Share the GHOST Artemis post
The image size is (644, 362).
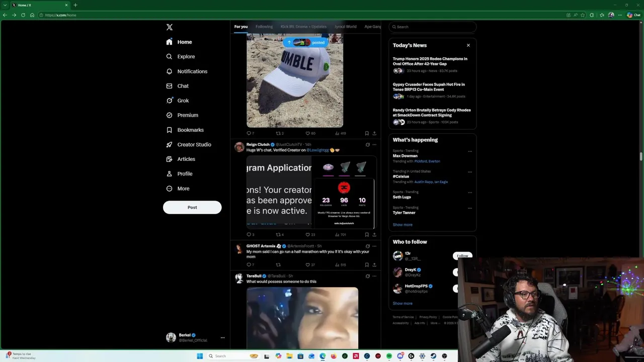[x=374, y=264]
